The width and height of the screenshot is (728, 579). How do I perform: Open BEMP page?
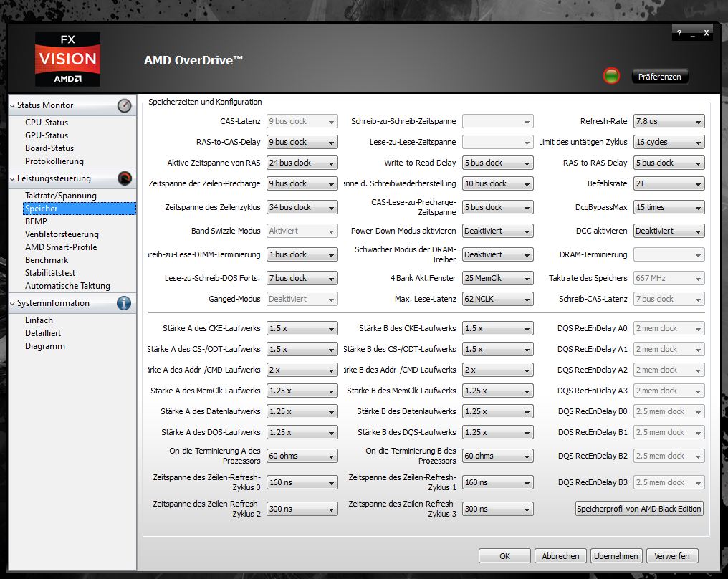coord(37,221)
